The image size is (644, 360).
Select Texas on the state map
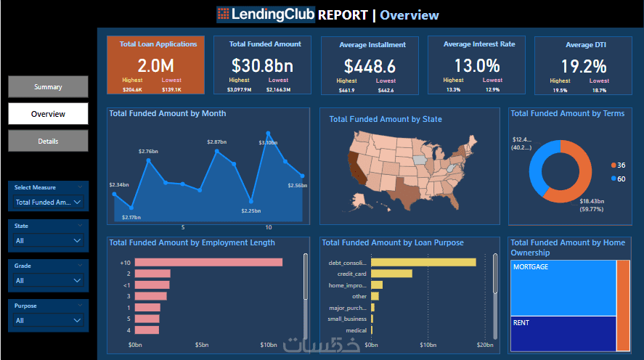[407, 193]
